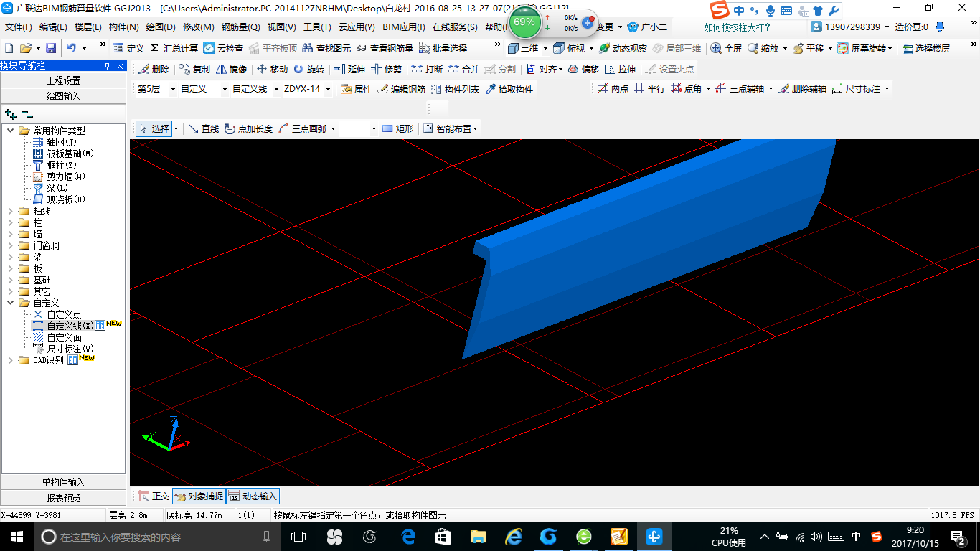Screen dimensions: 980x551
Task: Select the 矩形 rectangle drawing tool
Action: pos(397,128)
